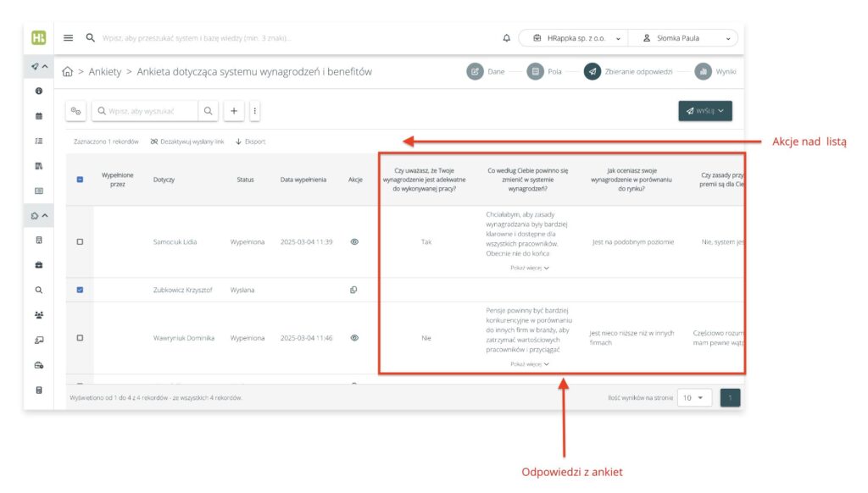Viewport: 868px width, 493px height.
Task: Expand the Słomka Paula user dropdown
Action: pyautogui.click(x=685, y=38)
